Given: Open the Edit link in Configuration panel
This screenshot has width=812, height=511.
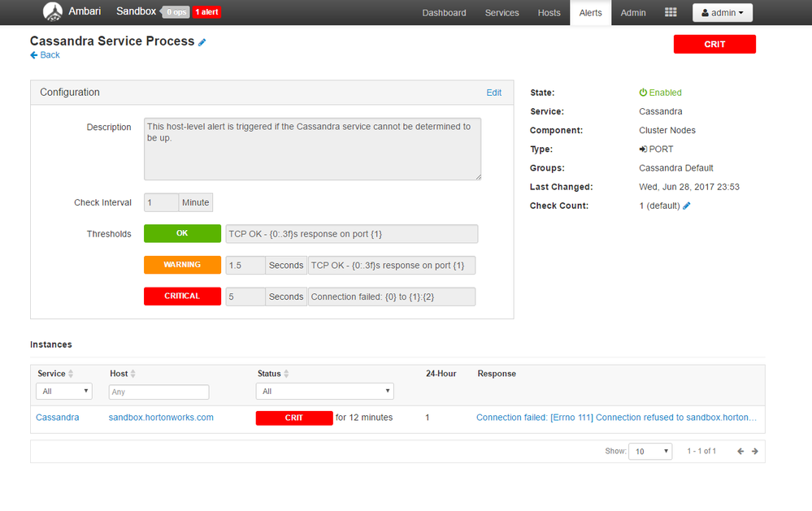Looking at the screenshot, I should coord(493,93).
